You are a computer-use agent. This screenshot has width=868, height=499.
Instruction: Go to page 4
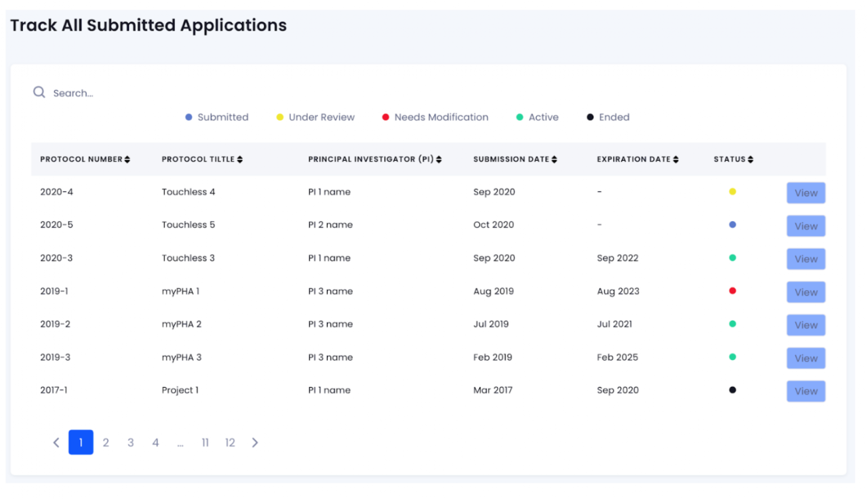click(x=155, y=443)
